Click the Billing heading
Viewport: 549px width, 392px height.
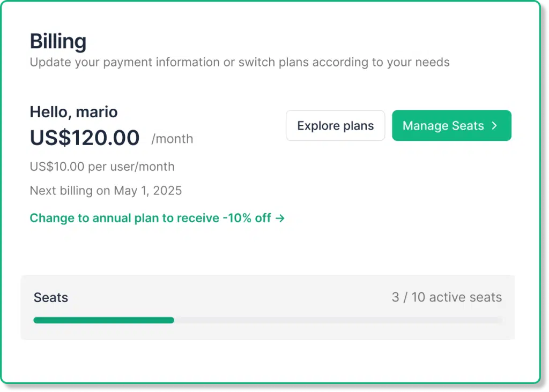pos(58,41)
